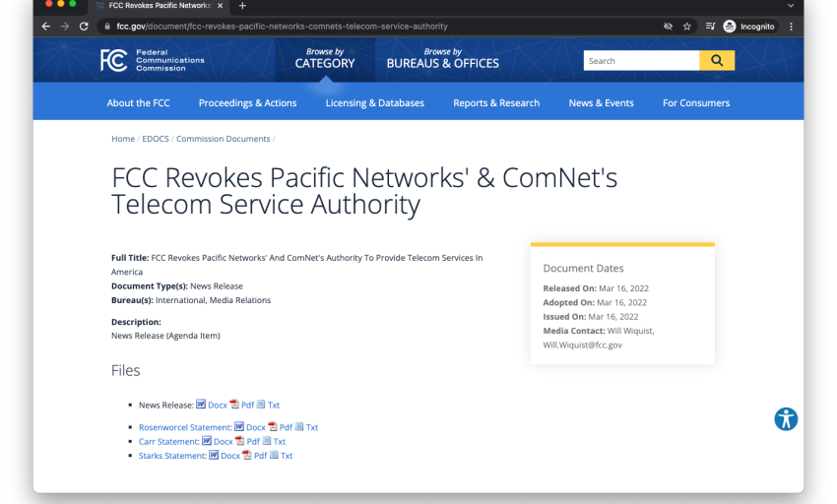Image resolution: width=837 pixels, height=504 pixels.
Task: Click the browser back arrow
Action: [46, 27]
